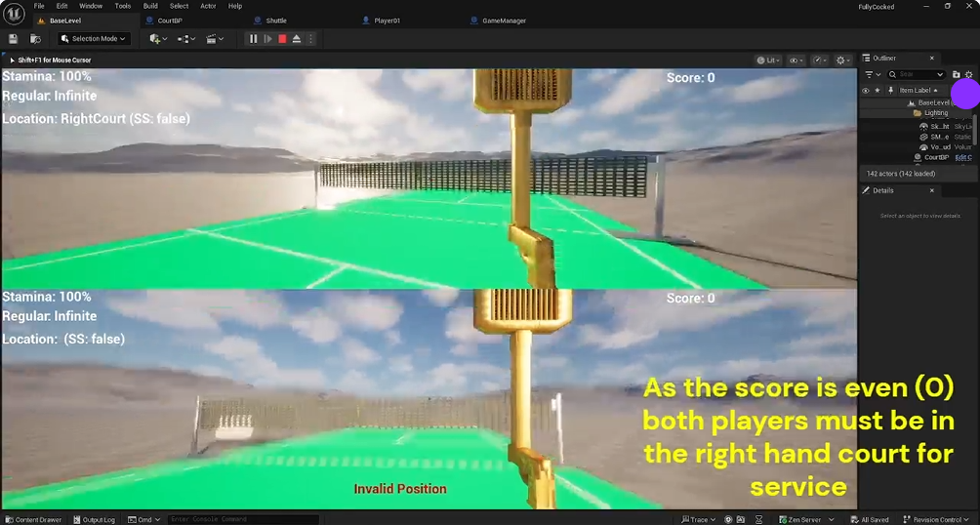Open the viewport Show flags eye dropdown
Image resolution: width=980 pixels, height=525 pixels.
click(x=796, y=60)
